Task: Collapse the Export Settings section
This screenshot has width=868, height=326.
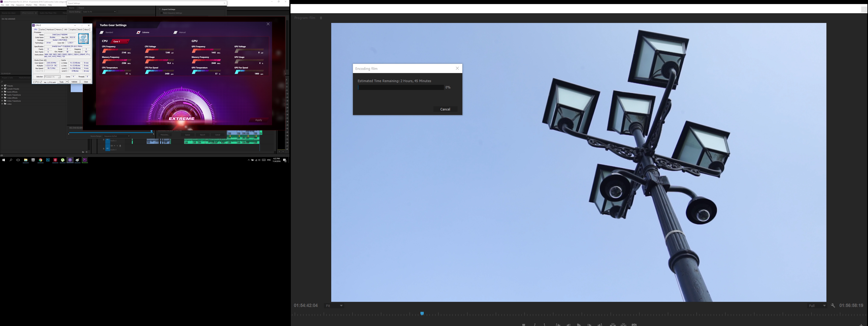Action: 160,9
